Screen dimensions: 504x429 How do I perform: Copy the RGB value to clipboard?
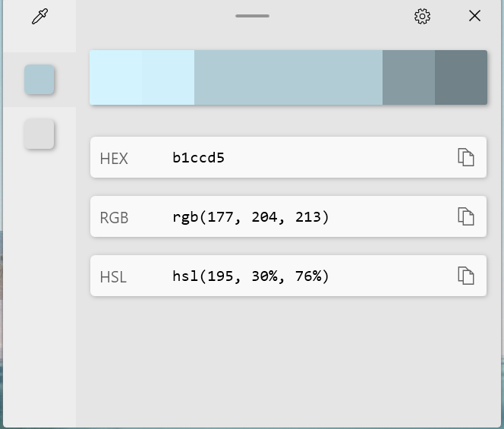(466, 216)
